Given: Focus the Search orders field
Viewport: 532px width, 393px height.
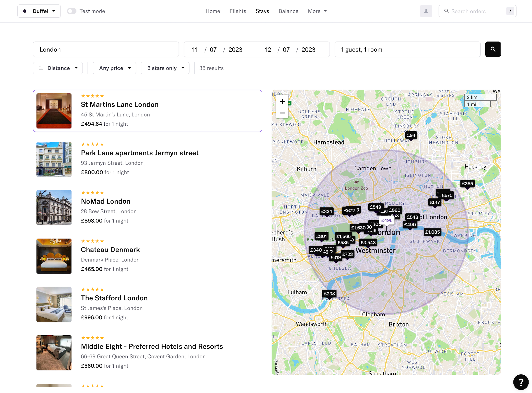Looking at the screenshot, I should tap(477, 11).
